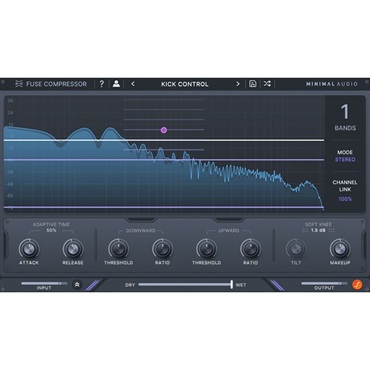Screen dimensions: 370x370
Task: Go to the next preset arrow
Action: point(238,84)
